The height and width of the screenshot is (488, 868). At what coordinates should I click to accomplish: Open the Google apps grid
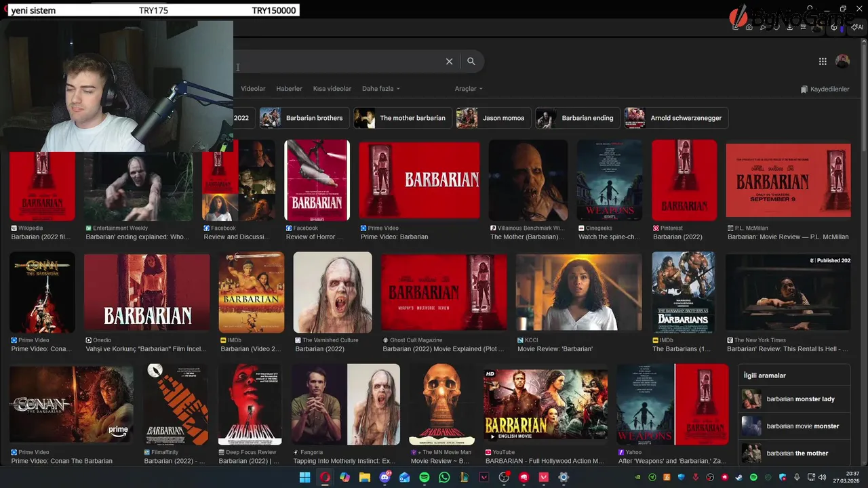pyautogui.click(x=823, y=62)
